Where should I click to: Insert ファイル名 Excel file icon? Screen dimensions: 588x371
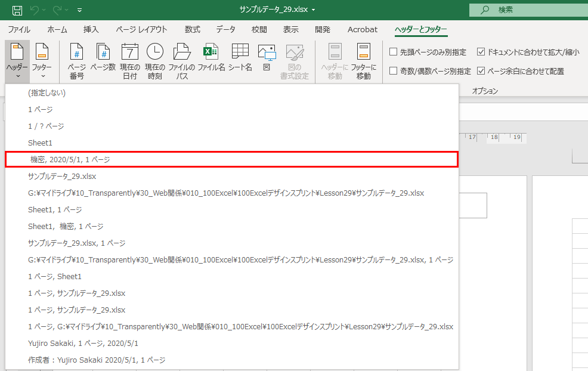(211, 58)
